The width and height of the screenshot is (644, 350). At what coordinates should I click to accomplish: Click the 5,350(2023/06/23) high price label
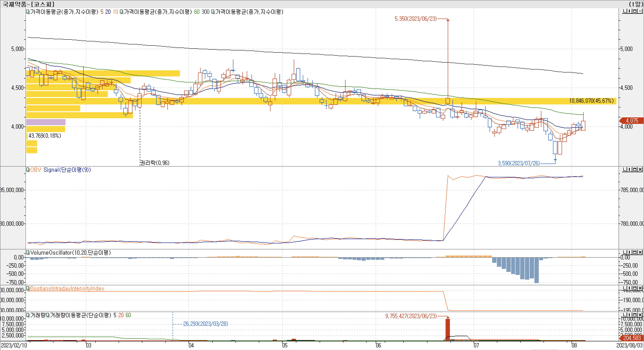[416, 19]
